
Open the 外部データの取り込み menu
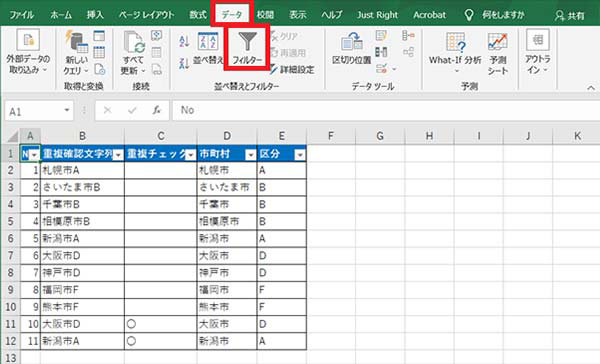28,52
